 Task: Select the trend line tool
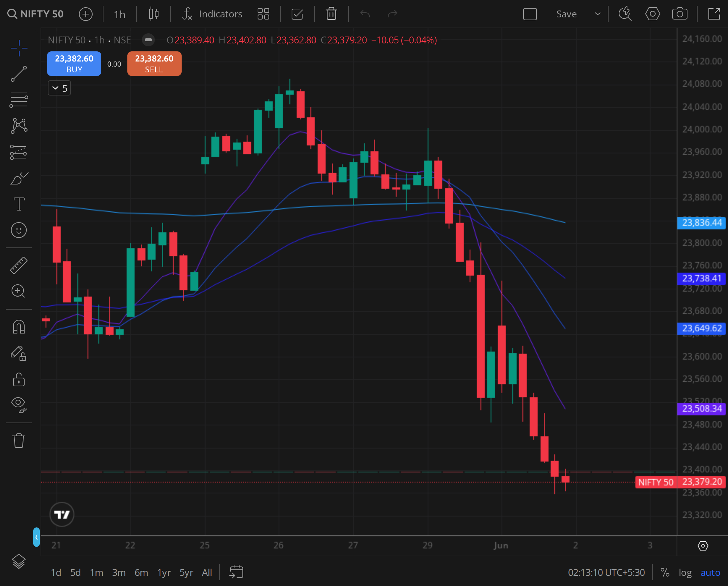coord(19,74)
